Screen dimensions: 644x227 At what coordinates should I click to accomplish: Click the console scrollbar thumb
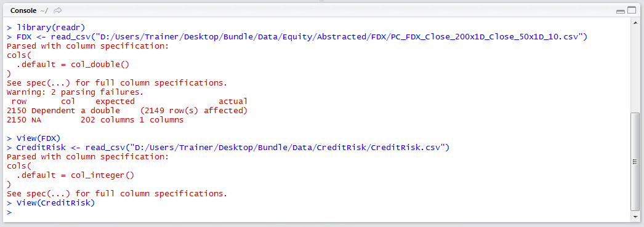635,161
